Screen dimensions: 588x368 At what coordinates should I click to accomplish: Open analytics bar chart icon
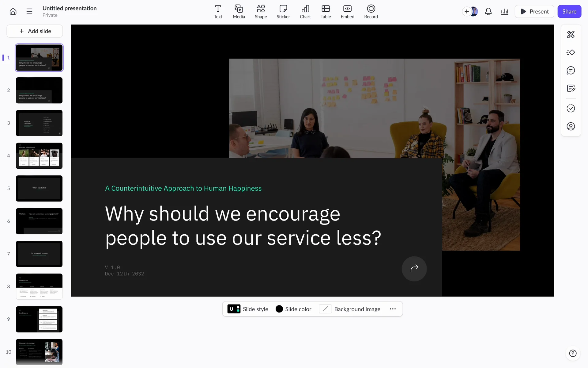(504, 12)
